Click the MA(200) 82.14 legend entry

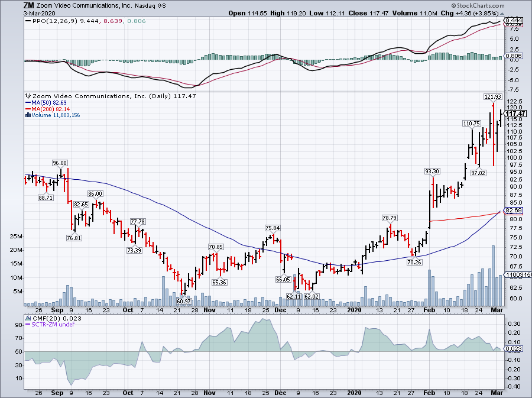coord(51,109)
